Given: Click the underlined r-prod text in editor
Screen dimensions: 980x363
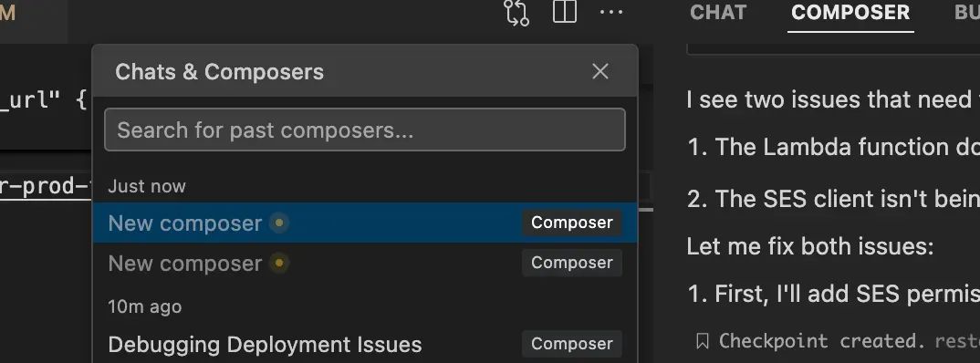Looking at the screenshot, I should coord(46,186).
